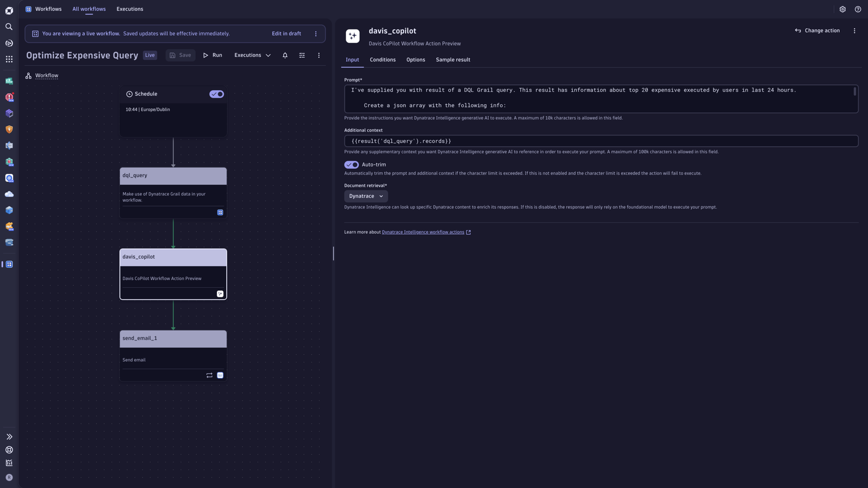The height and width of the screenshot is (488, 868).
Task: Open the search magnifier in the sidebar
Action: [x=9, y=27]
